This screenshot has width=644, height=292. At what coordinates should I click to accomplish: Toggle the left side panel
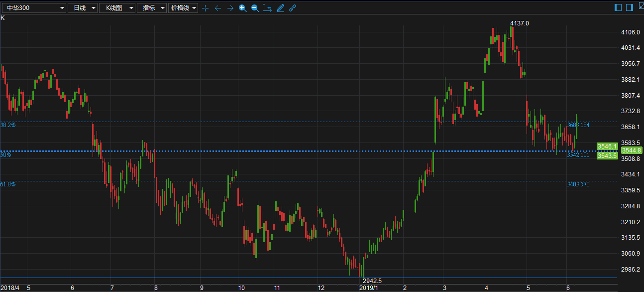click(618, 7)
